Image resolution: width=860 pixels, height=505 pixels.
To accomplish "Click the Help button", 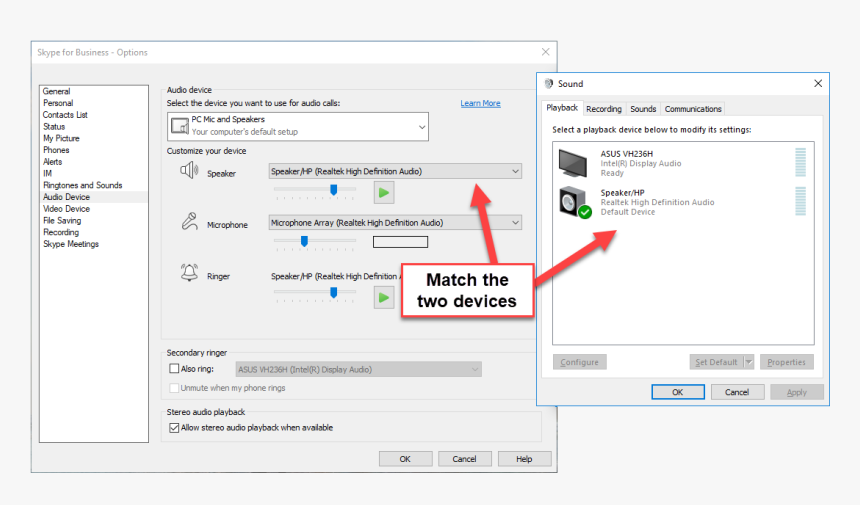I will [x=524, y=459].
